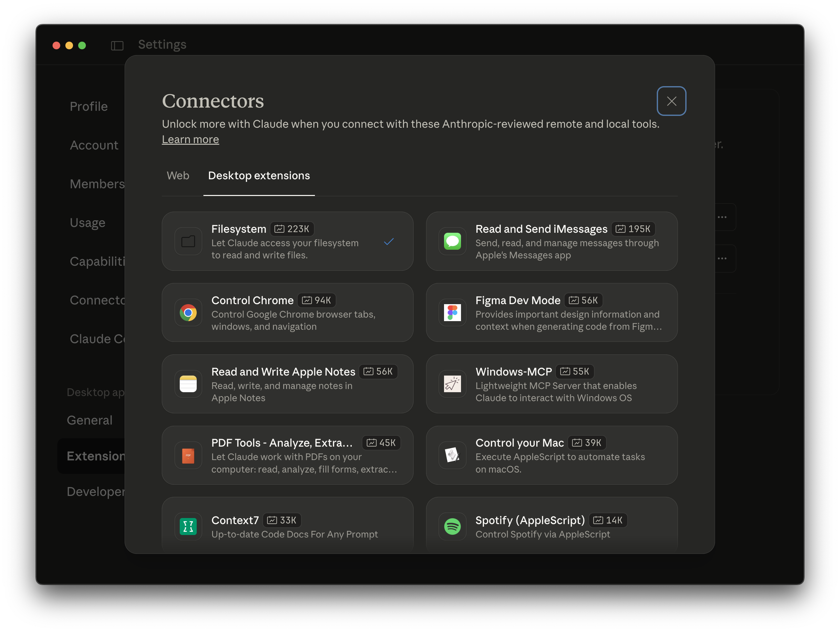Viewport: 840px width, 632px height.
Task: Click the Filesystem installed checkmark
Action: tap(389, 241)
